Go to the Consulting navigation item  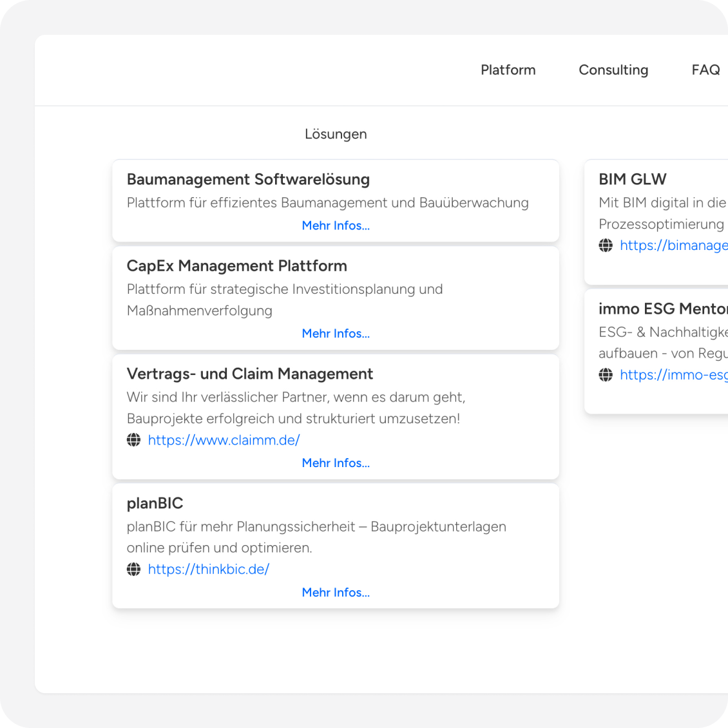click(x=613, y=70)
